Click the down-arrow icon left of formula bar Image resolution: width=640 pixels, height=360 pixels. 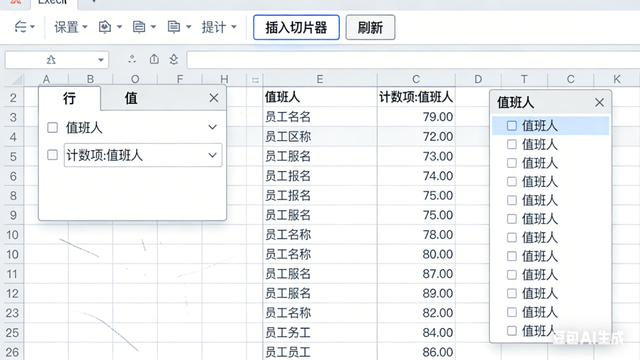[174, 60]
